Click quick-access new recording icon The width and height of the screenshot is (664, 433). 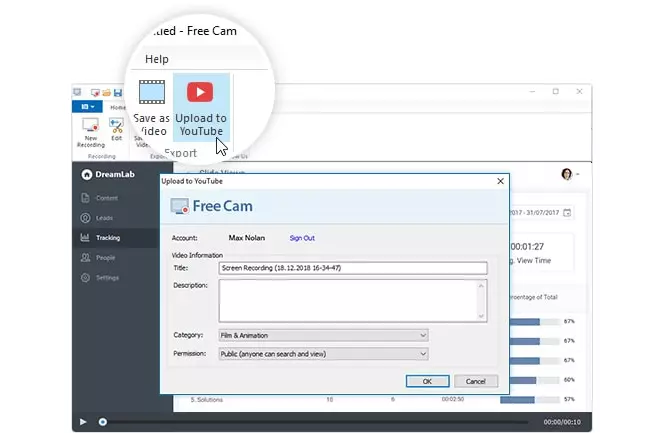[95, 92]
